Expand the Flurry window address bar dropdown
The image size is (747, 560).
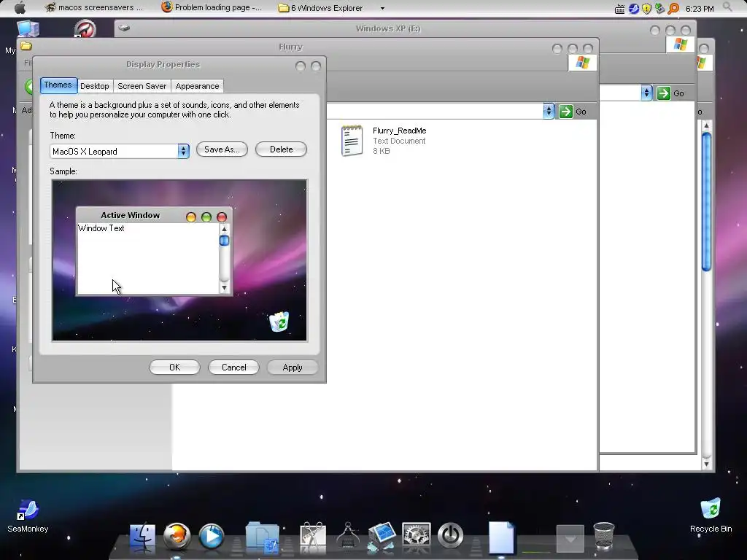(x=549, y=112)
